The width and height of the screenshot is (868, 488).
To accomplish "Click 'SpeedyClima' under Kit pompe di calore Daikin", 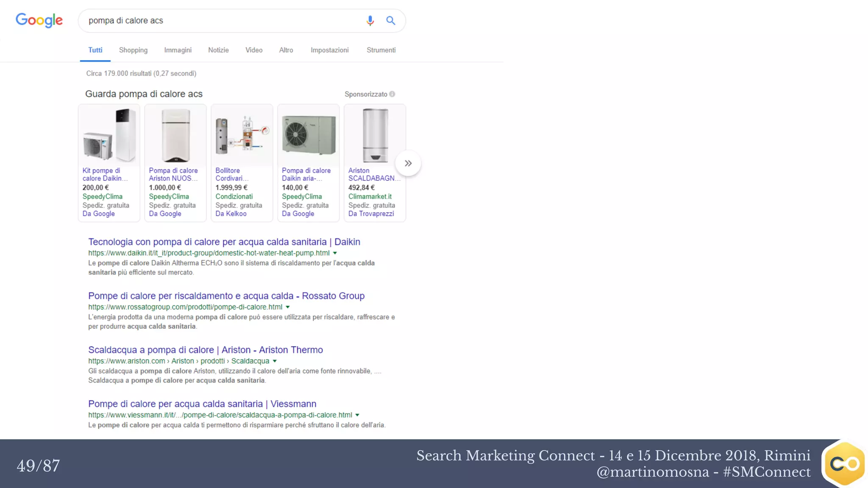I will (x=103, y=197).
